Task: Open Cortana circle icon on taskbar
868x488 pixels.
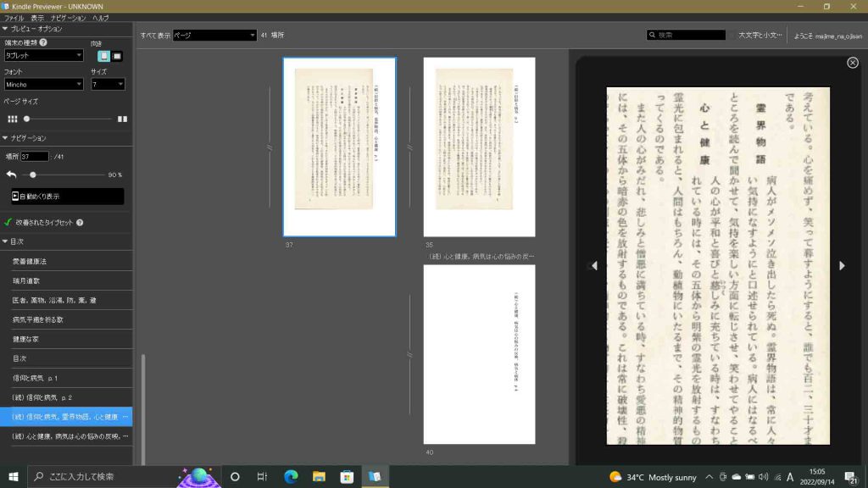Action: point(235,476)
